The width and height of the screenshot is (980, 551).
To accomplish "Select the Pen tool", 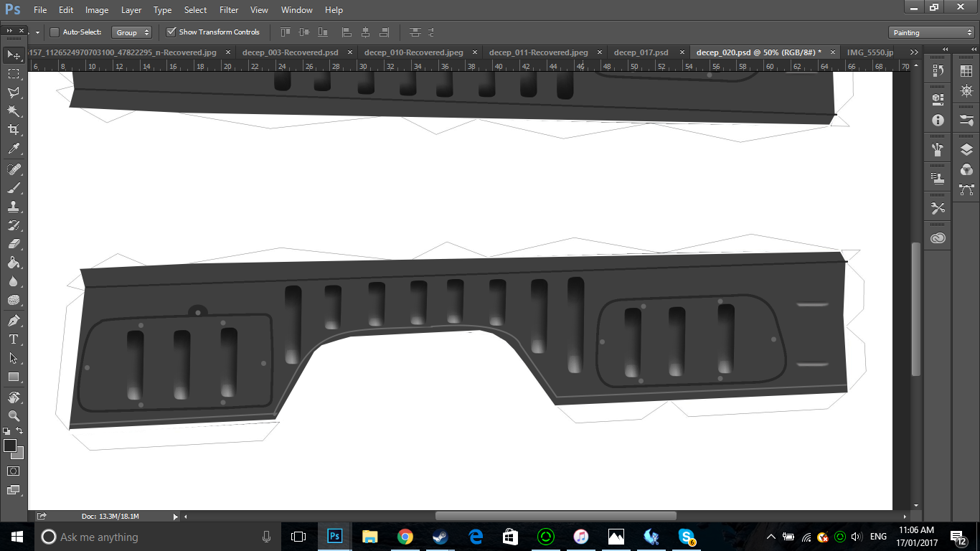I will 13,319.
